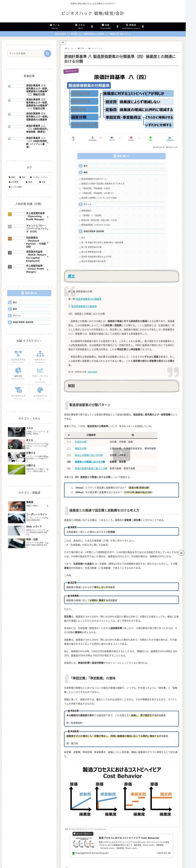The height and width of the screenshot is (868, 196).
Task: Open the 分類する skill category card
Action: [29, 469]
